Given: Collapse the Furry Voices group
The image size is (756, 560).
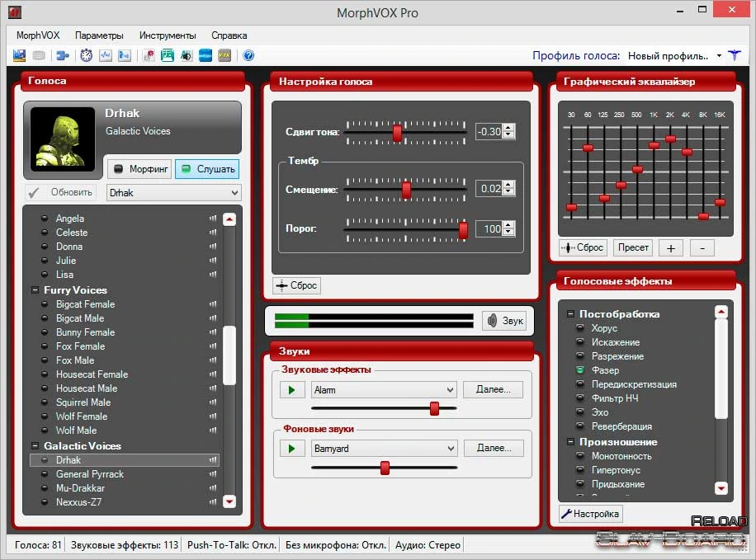Looking at the screenshot, I should 35,290.
